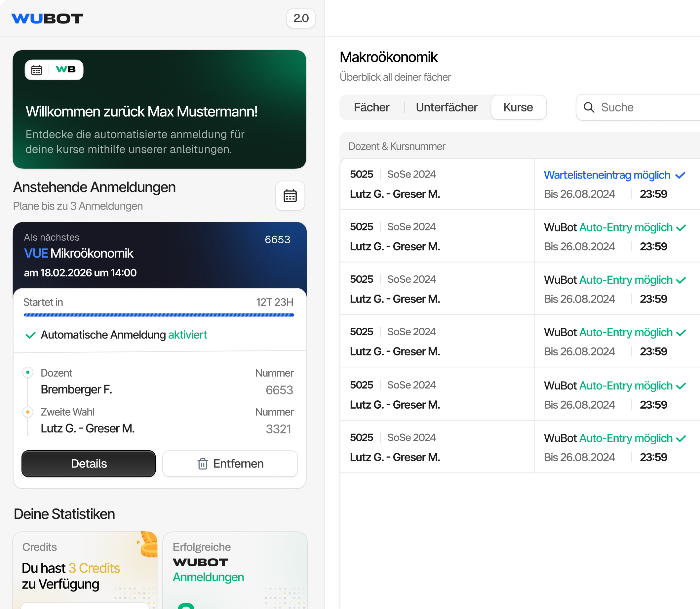Open the 2.0 version selector
The width and height of the screenshot is (700, 609).
click(x=301, y=19)
